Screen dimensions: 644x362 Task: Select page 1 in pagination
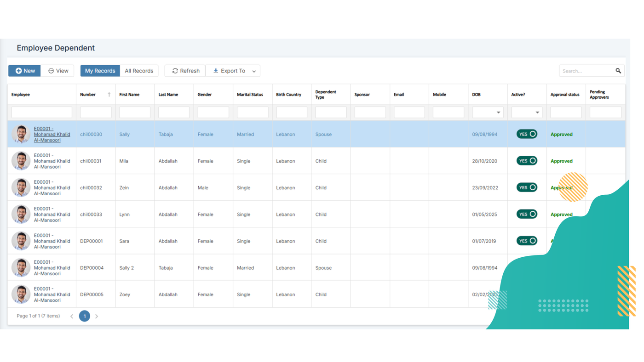85,316
